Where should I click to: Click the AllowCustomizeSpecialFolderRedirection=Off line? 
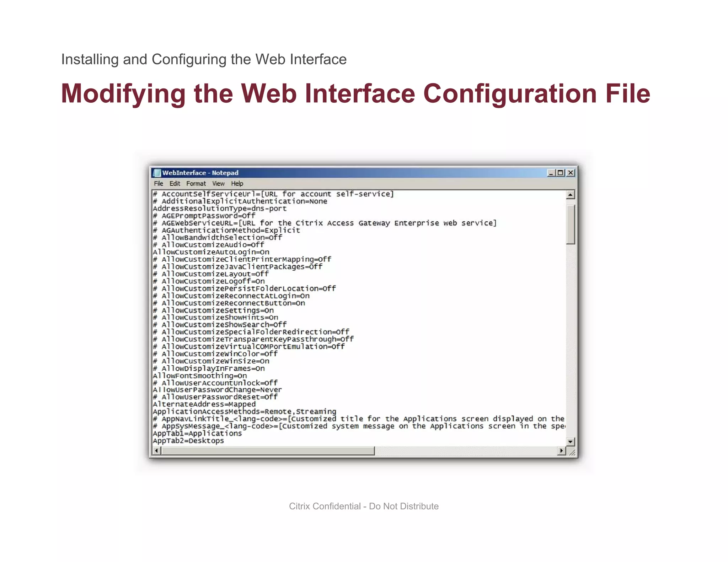[x=251, y=332]
